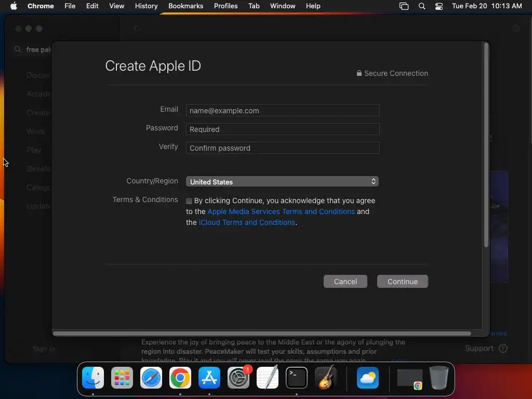Click the Stage Manager menu bar icon
The image size is (532, 399).
point(404,6)
